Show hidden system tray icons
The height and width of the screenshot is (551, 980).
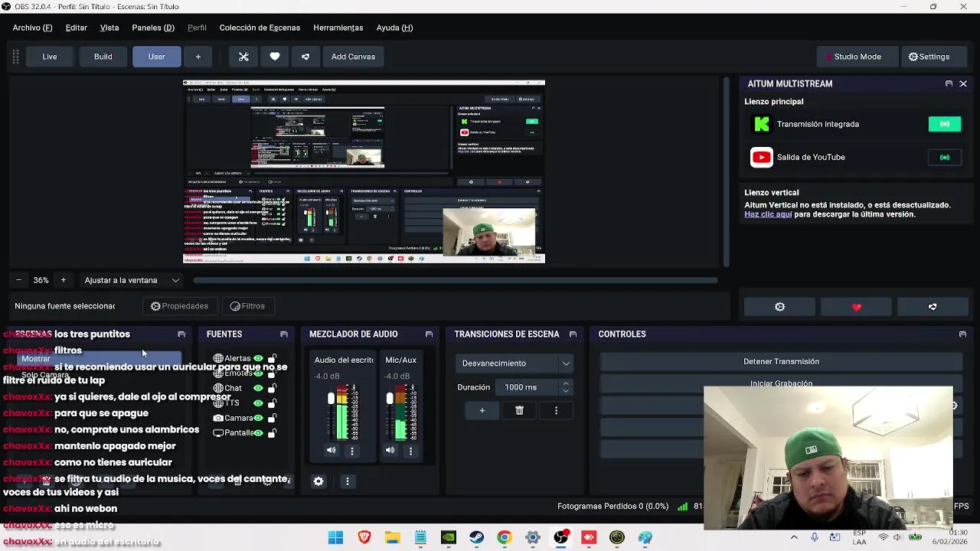(x=794, y=537)
